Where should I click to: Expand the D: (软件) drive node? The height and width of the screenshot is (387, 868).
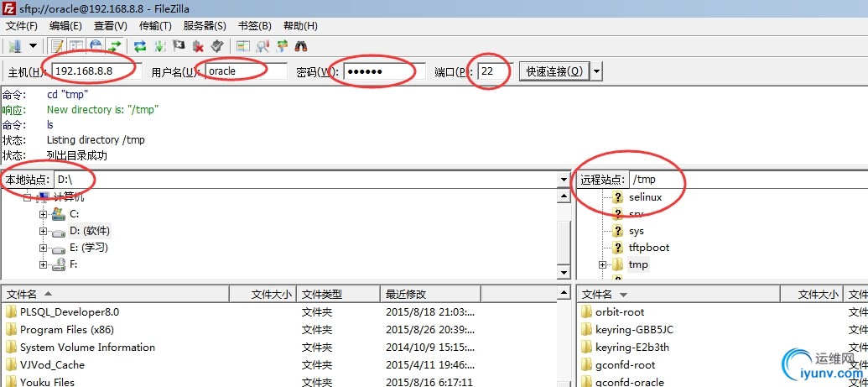point(43,231)
